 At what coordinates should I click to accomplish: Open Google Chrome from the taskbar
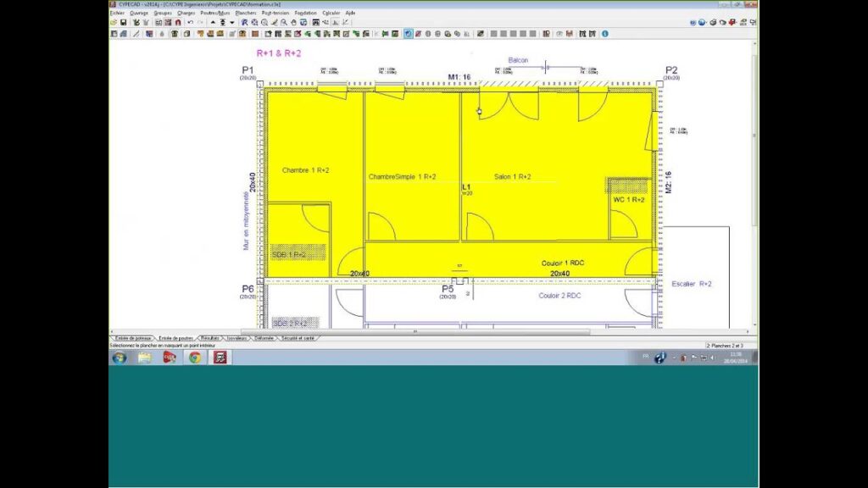click(194, 358)
